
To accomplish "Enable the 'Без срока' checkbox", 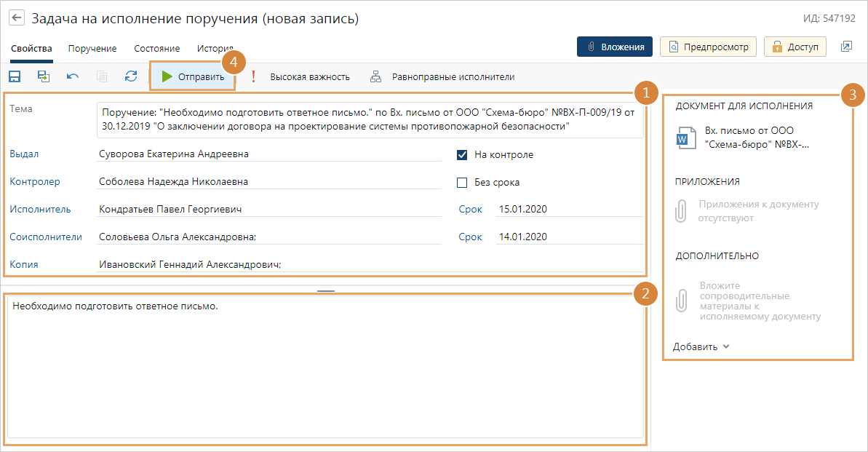I will point(461,183).
